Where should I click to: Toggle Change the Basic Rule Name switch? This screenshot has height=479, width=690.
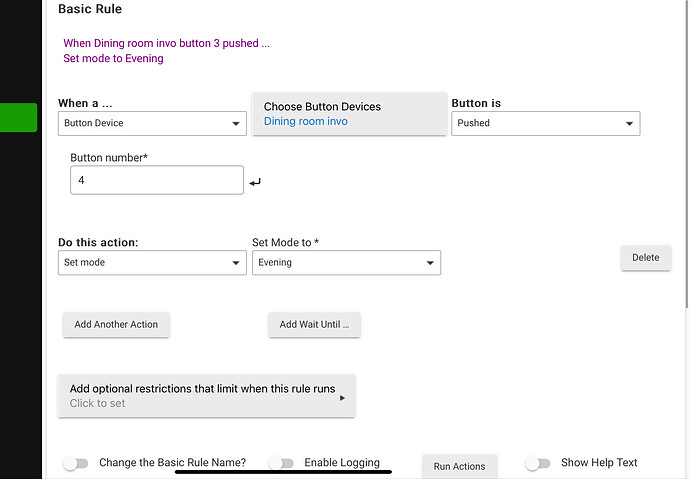[x=76, y=463]
